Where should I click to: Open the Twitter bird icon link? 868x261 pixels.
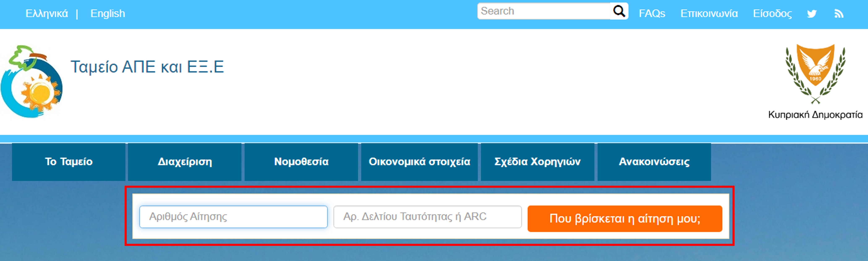pyautogui.click(x=812, y=13)
